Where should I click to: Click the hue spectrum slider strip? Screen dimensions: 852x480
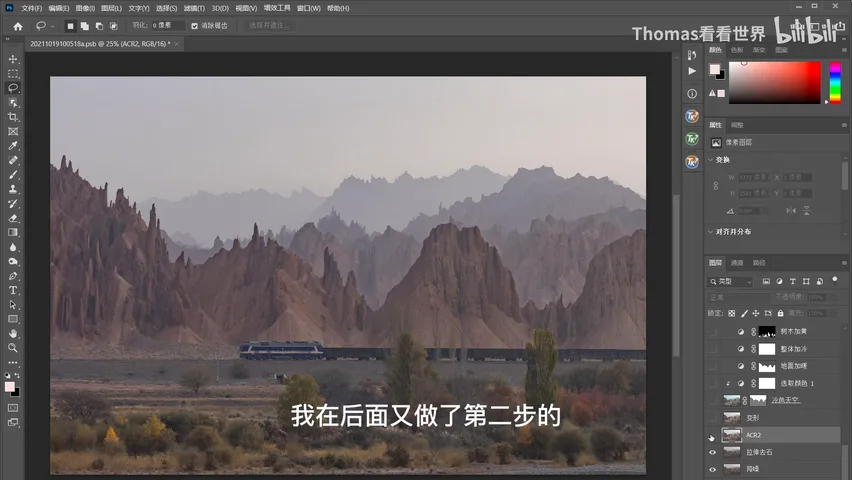[835, 83]
